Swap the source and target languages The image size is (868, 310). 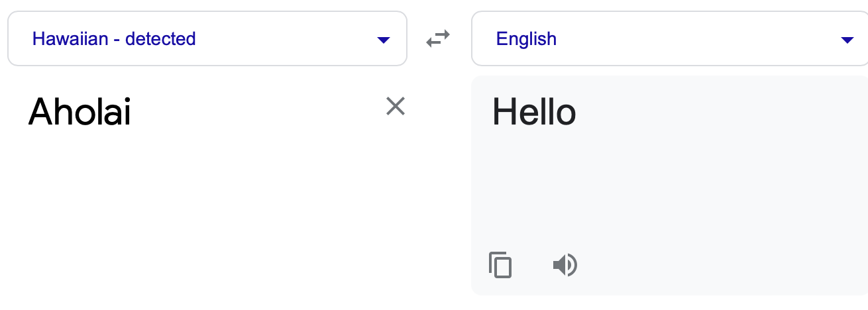(438, 39)
